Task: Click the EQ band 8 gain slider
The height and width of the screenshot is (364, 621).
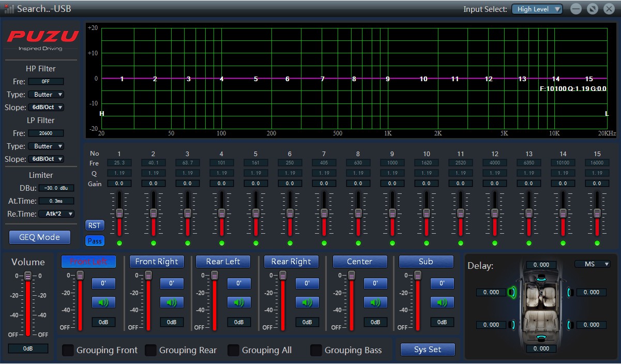Action: [358, 213]
